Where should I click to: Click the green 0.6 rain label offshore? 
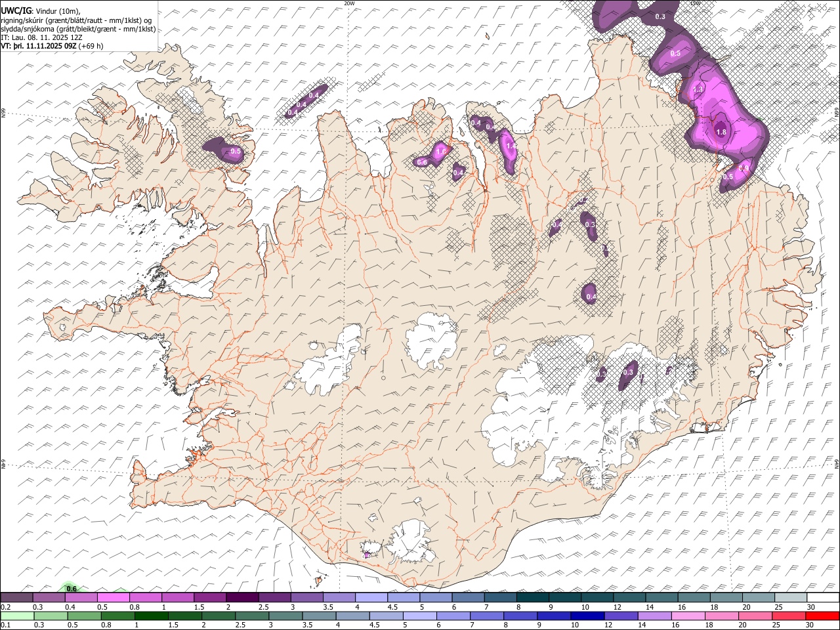(x=72, y=589)
